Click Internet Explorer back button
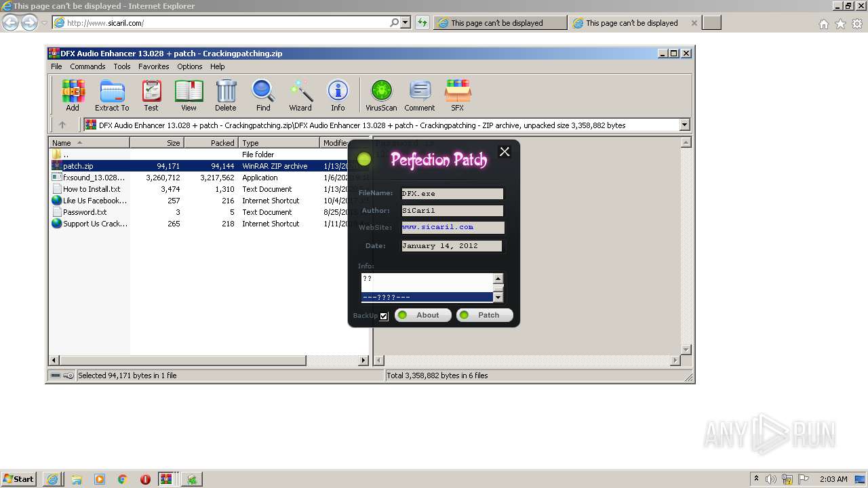The image size is (868, 488). pyautogui.click(x=10, y=22)
